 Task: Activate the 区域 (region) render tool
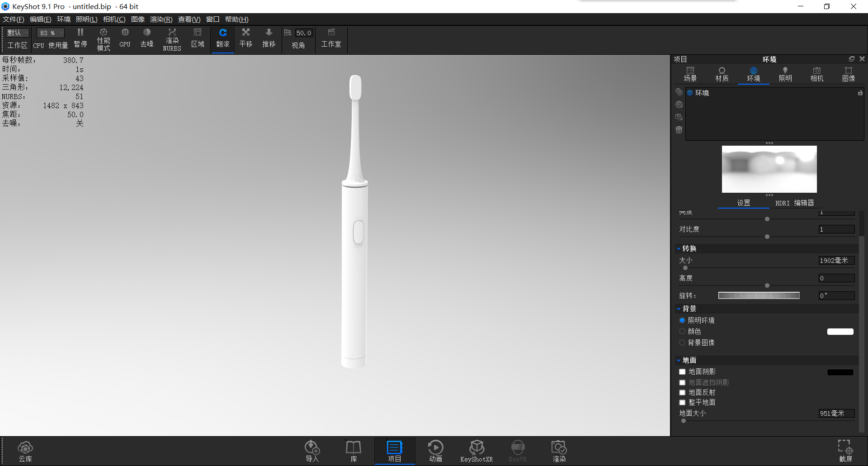pyautogui.click(x=198, y=38)
